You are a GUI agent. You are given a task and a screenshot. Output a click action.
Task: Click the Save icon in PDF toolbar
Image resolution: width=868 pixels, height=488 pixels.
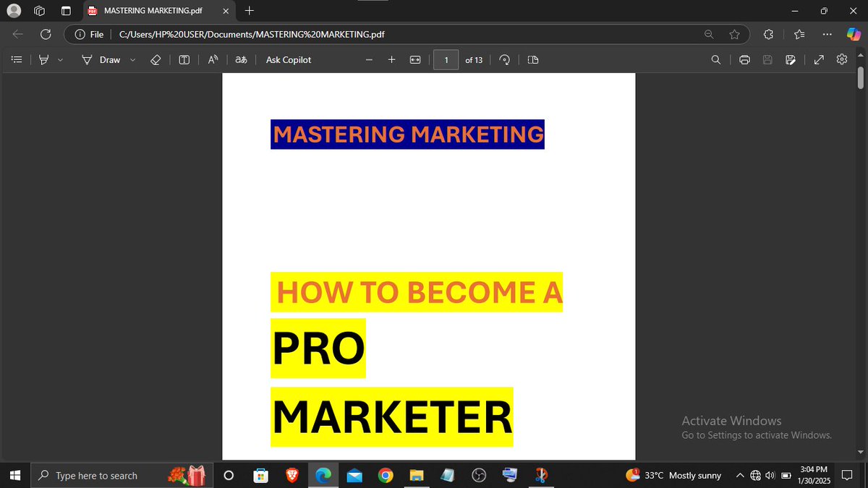coord(768,60)
